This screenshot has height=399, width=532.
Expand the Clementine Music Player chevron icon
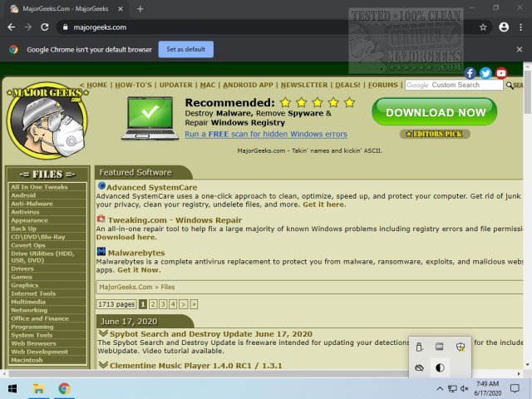pos(103,365)
